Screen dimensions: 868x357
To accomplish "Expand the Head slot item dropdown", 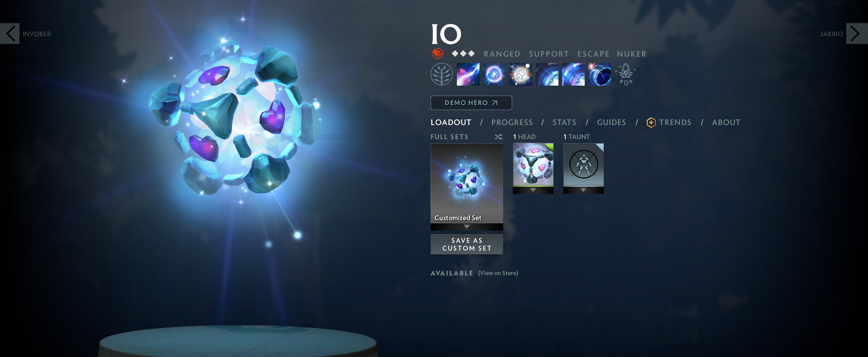I will click(533, 190).
